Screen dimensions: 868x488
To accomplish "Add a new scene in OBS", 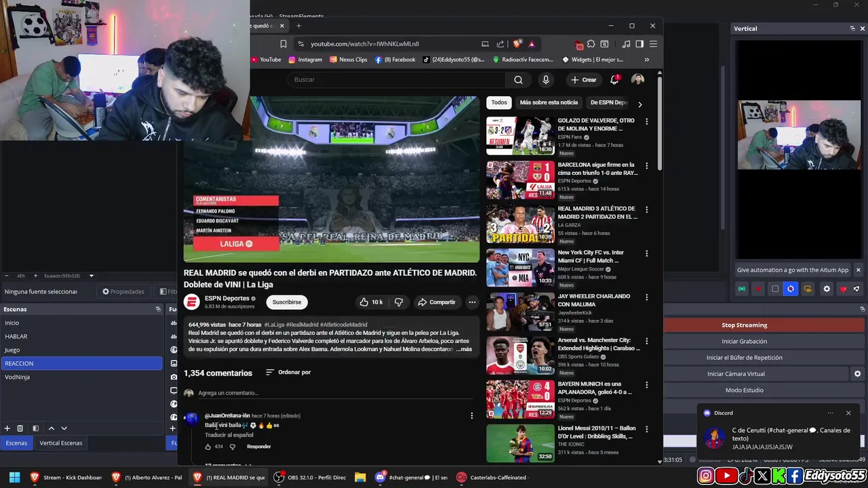I will tap(7, 428).
